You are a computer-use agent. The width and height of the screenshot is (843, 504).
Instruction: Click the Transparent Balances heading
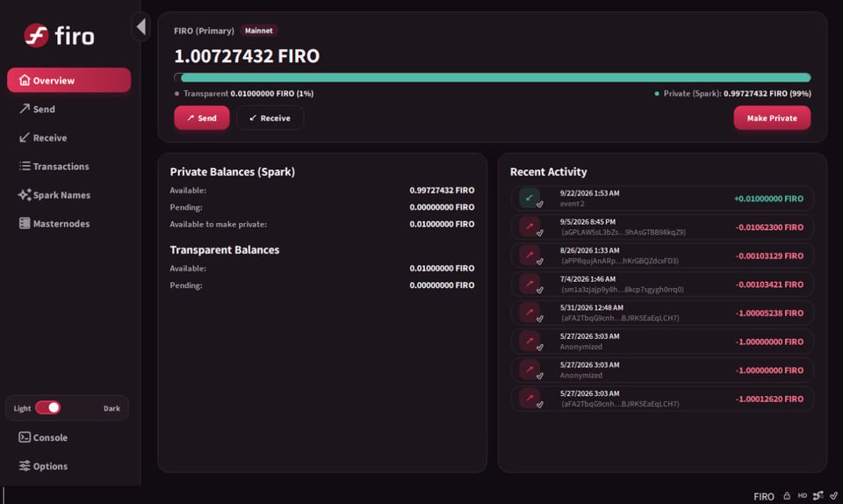tap(225, 250)
